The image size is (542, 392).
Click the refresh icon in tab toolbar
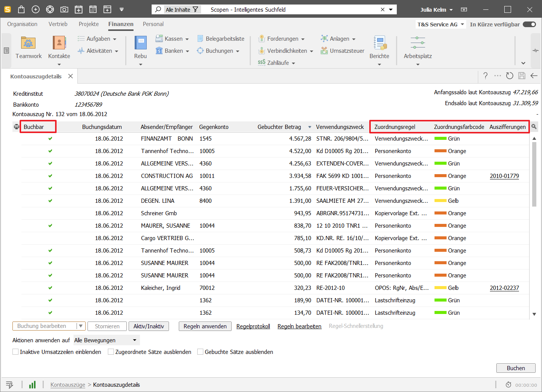click(510, 76)
